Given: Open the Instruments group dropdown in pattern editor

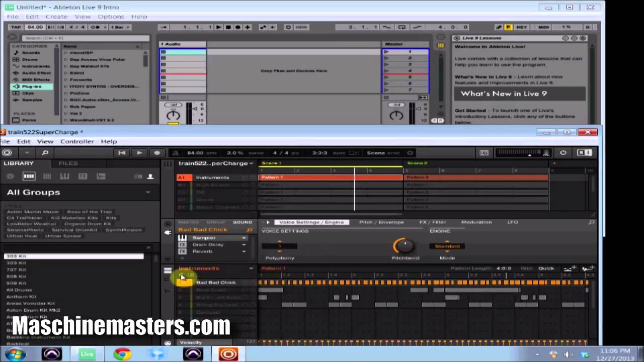Looking at the screenshot, I should click(x=251, y=268).
